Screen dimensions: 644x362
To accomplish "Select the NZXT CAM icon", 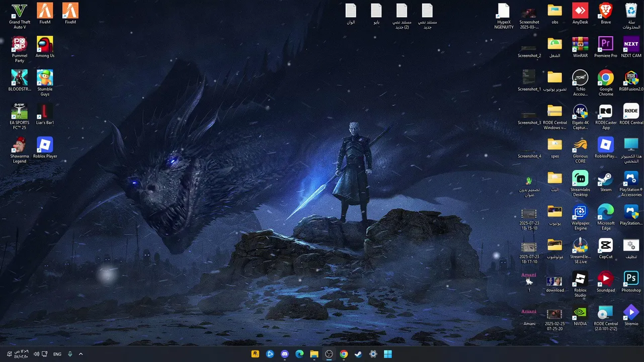I will pyautogui.click(x=631, y=47).
